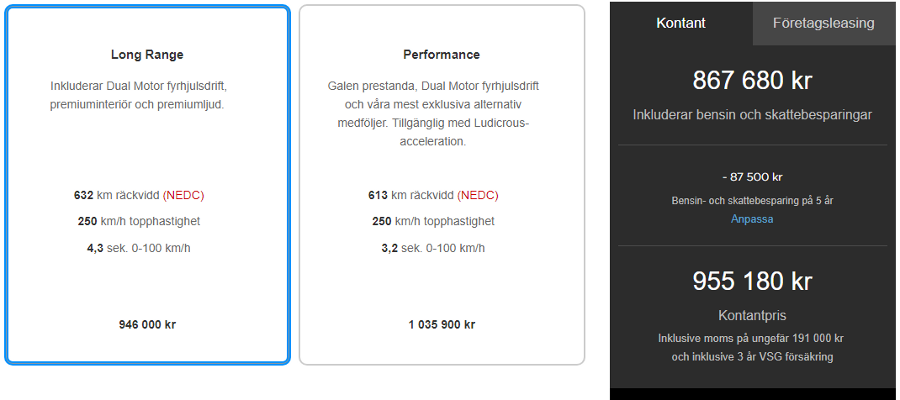Click the 955 180 kr Kontantpris amount

click(752, 281)
